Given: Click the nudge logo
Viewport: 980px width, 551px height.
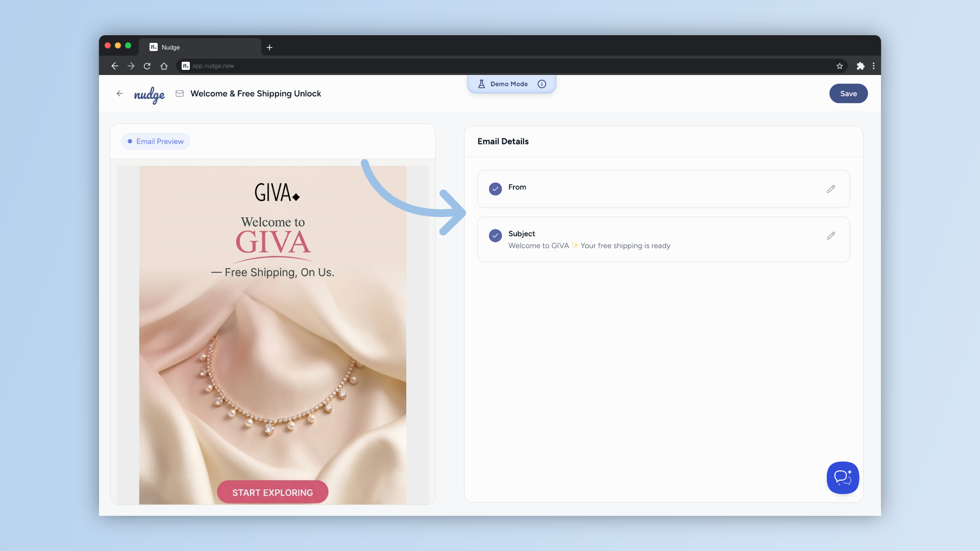Looking at the screenshot, I should 149,95.
